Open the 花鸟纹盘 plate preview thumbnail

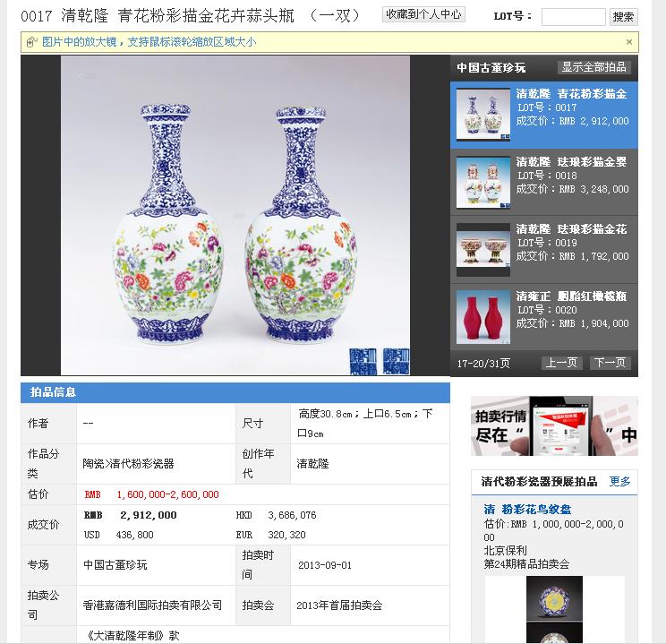coord(554,598)
